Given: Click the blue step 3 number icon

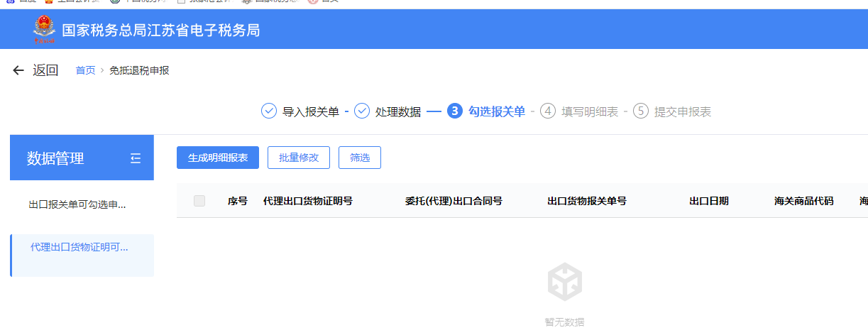Looking at the screenshot, I should [455, 111].
